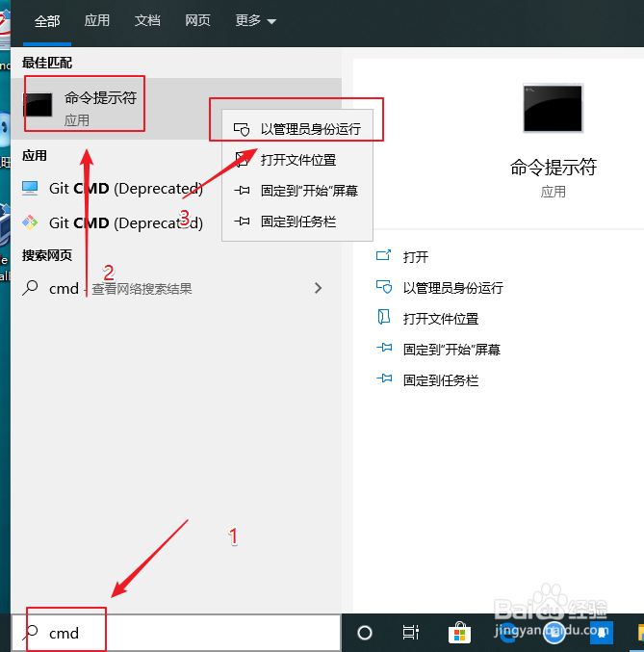Click 命令提示符 title text in right pane

tap(554, 168)
